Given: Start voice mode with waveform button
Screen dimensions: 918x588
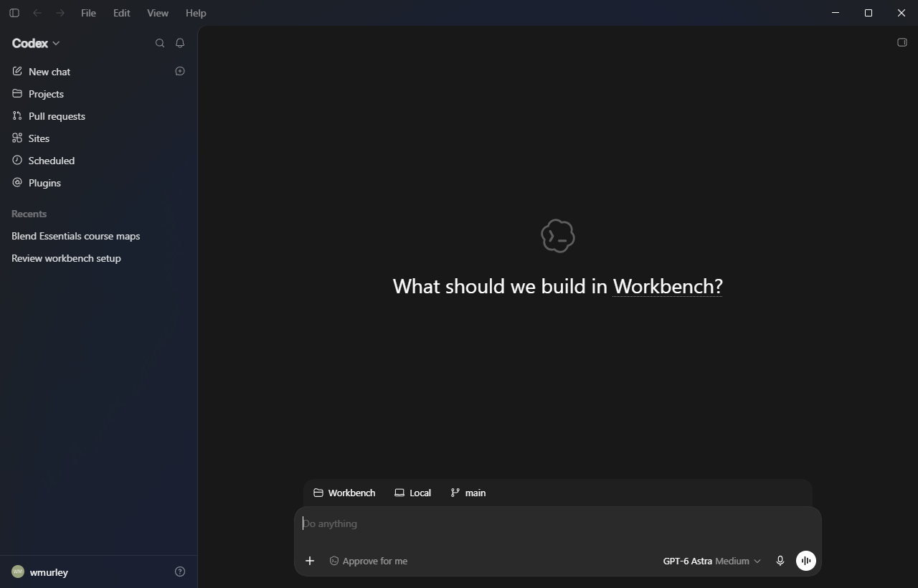Looking at the screenshot, I should 806,561.
